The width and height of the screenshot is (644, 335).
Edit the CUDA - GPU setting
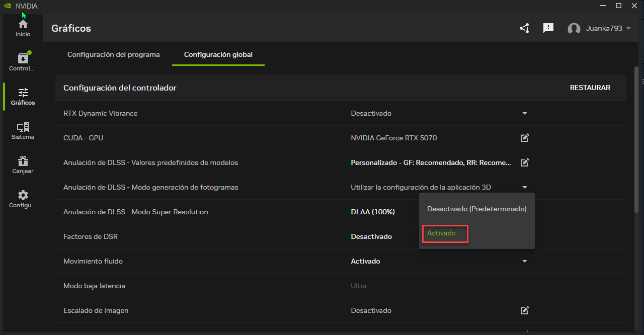pos(525,138)
